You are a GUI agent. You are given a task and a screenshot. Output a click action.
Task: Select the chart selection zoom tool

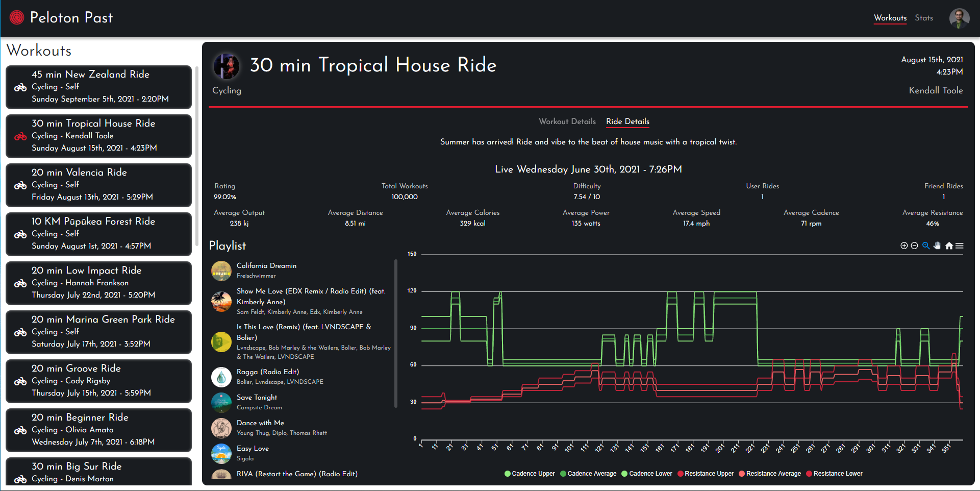926,246
